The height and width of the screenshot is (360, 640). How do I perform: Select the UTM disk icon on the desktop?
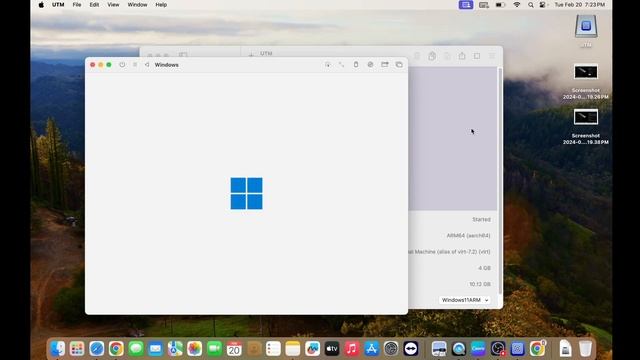586,27
